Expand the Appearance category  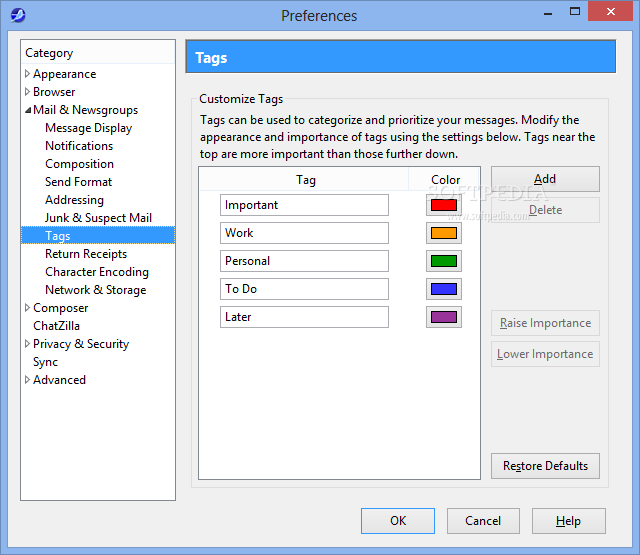point(27,74)
